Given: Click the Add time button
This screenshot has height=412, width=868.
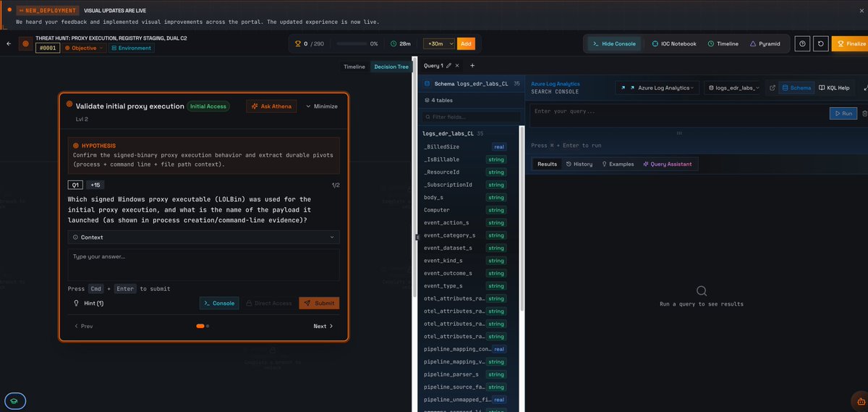Looking at the screenshot, I should 466,43.
